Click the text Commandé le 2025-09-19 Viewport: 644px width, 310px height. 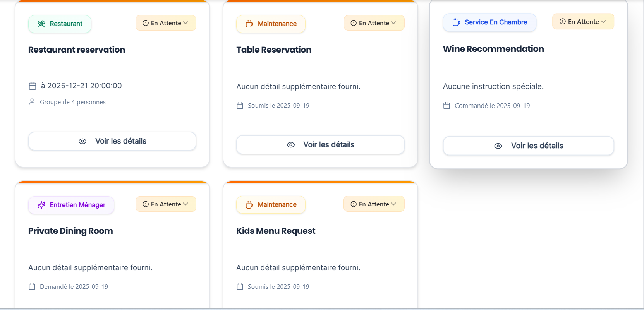pyautogui.click(x=492, y=106)
